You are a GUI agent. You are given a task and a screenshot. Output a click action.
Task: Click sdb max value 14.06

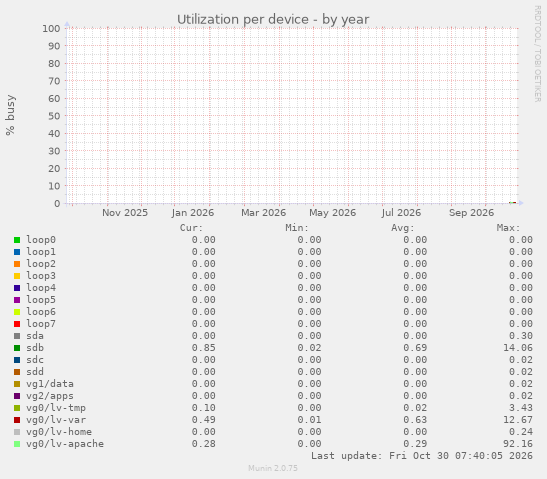pos(518,348)
